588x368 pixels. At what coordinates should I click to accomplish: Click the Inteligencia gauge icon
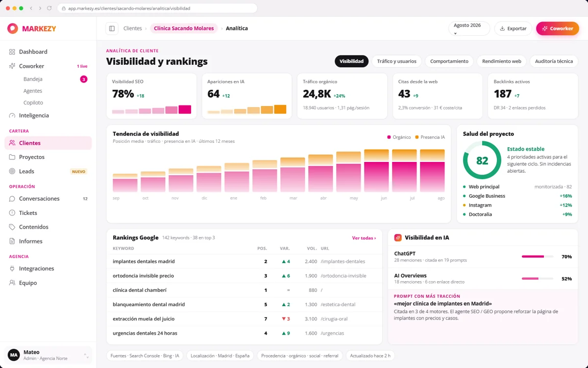(12, 115)
